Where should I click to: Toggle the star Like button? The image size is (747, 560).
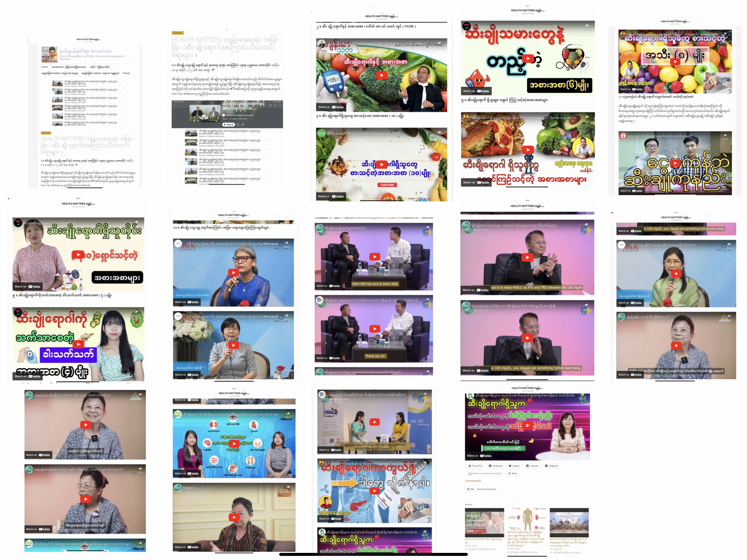coord(470,489)
